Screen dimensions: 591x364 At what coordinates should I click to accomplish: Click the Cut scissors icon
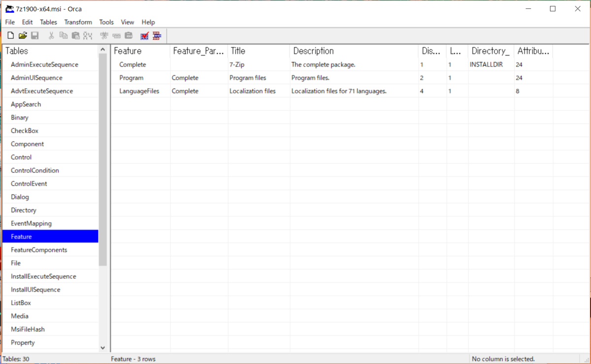pos(51,35)
